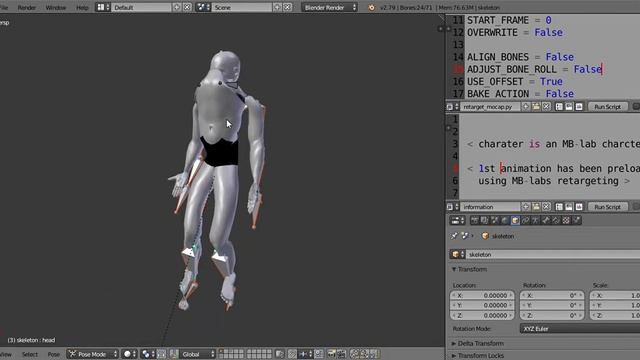Open the Armature data properties tab

[535, 220]
